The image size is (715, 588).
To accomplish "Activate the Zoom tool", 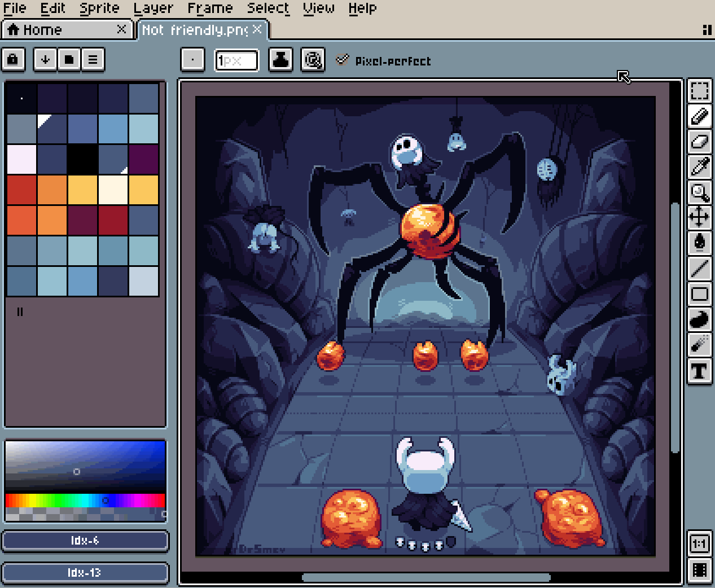I will point(699,192).
